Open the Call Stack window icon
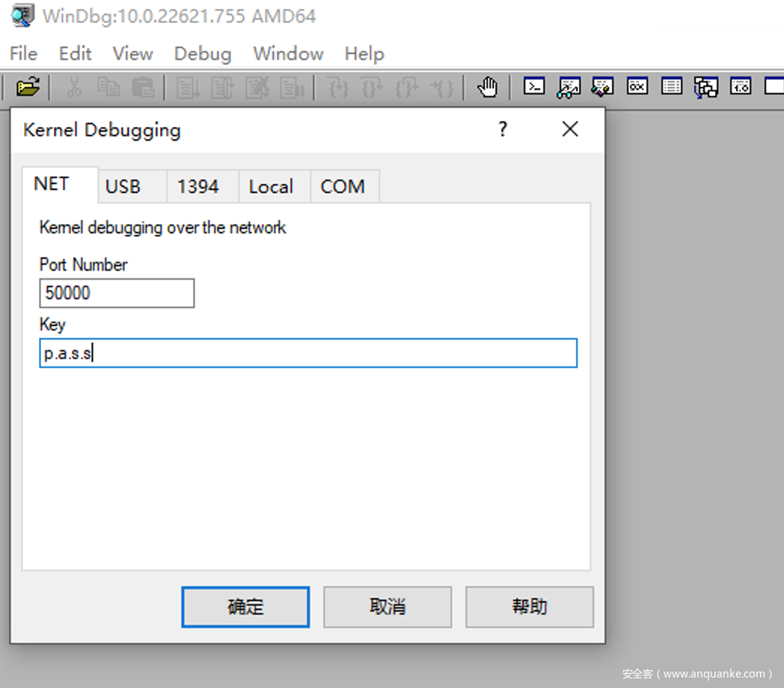The height and width of the screenshot is (688, 784). (705, 87)
